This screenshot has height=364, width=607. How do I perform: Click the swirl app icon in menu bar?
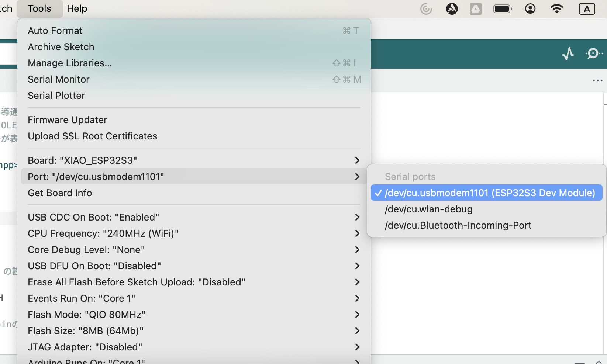click(x=426, y=8)
